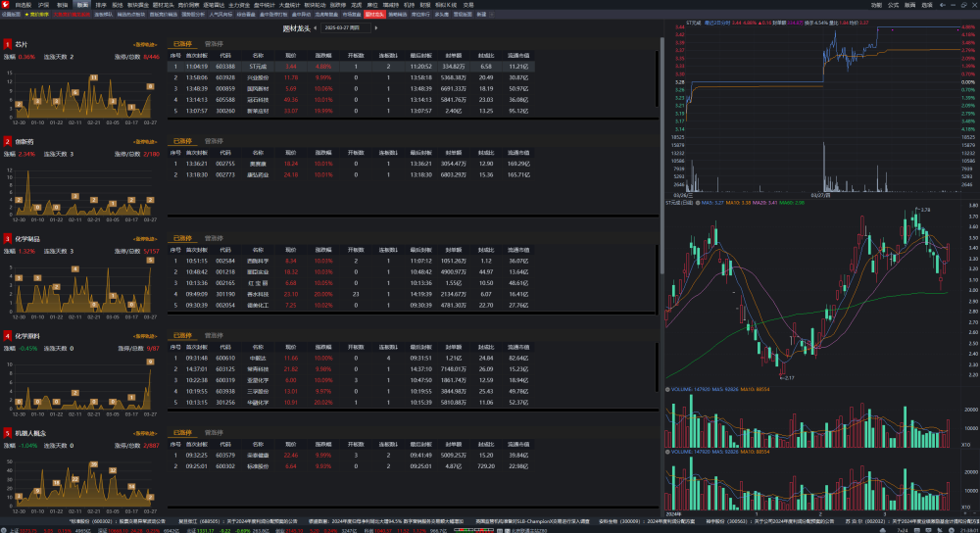The height and width of the screenshot is (533, 980).
Task: Open the date selector 2025-03-27
Action: pos(346,28)
